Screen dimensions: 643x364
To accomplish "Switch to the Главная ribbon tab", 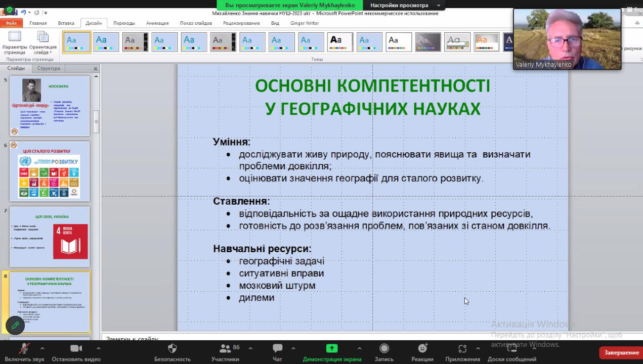I will coord(38,23).
